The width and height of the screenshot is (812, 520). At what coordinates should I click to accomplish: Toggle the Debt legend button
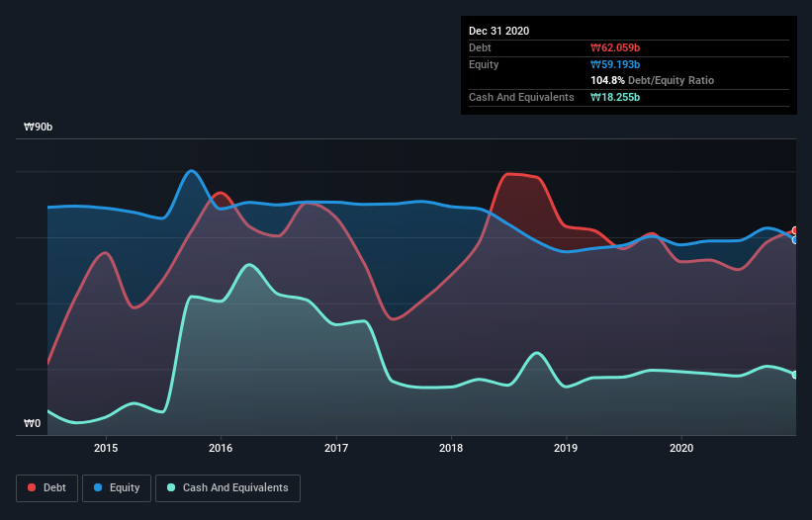pyautogui.click(x=46, y=488)
